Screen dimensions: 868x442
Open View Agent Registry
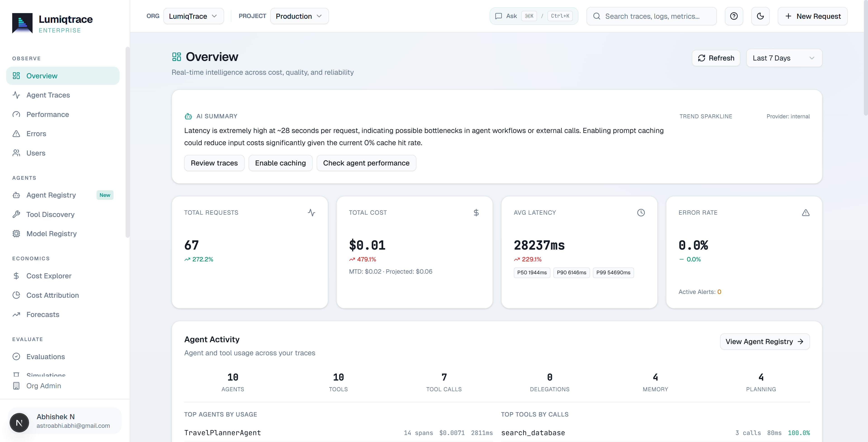point(764,341)
